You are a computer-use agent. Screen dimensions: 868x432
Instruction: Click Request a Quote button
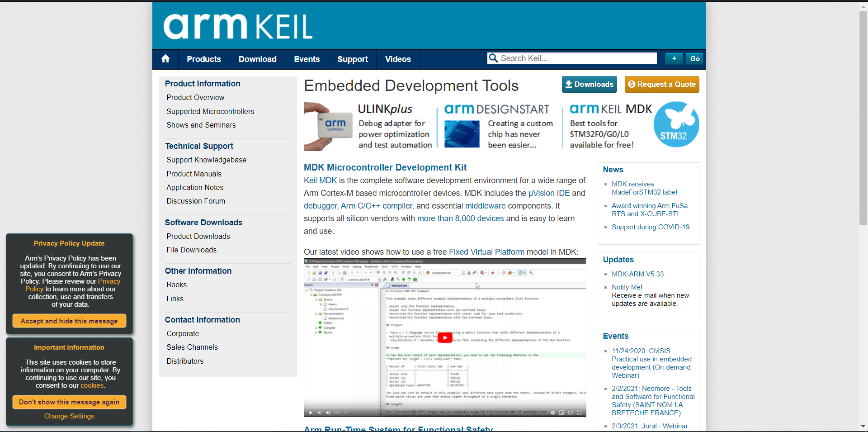tap(662, 84)
